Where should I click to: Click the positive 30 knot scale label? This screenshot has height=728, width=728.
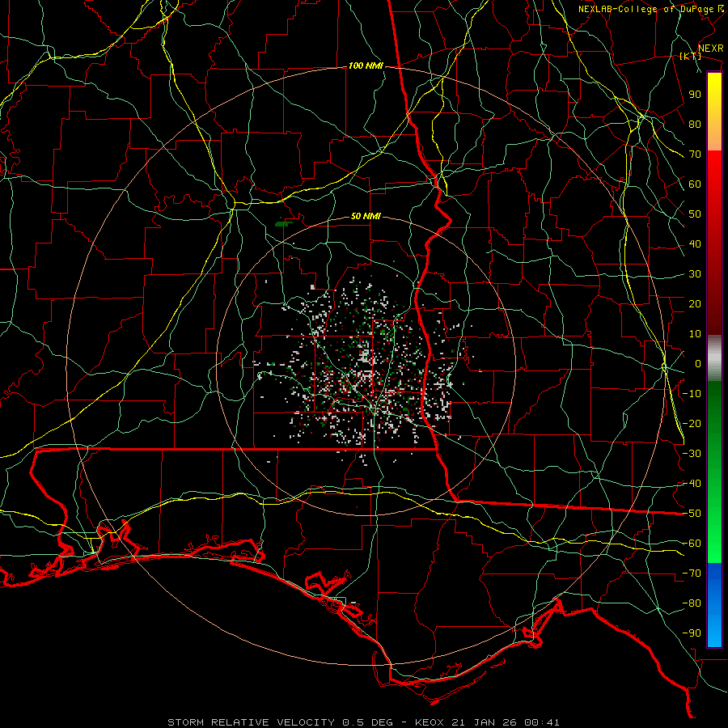(695, 274)
